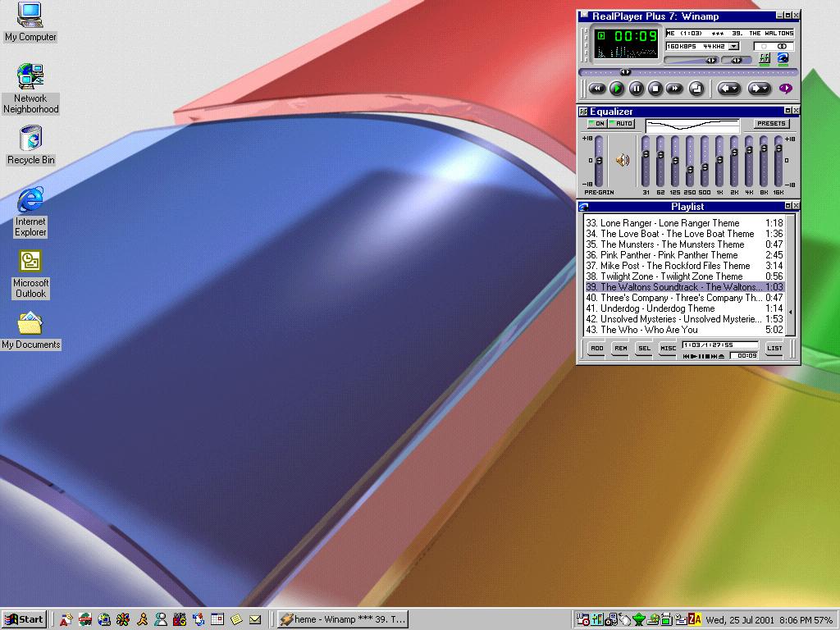Skip to the next track
Viewport: 840px width, 630px height.
[x=674, y=89]
